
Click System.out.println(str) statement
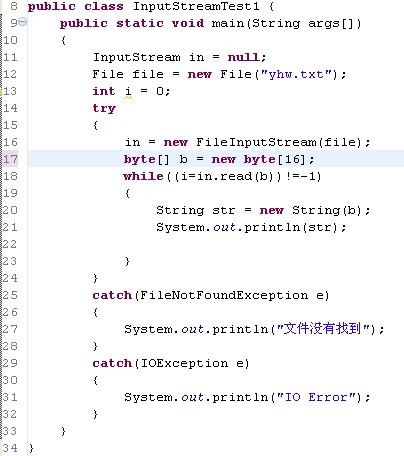point(251,227)
